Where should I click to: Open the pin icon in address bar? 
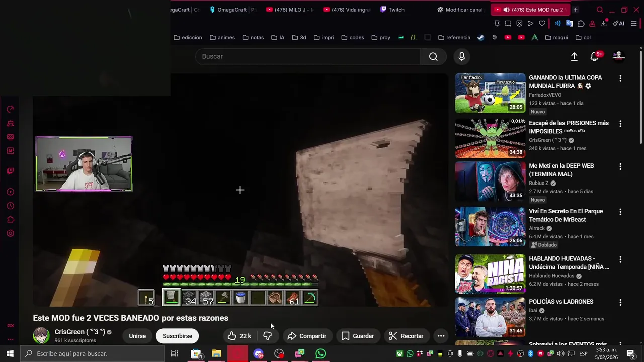pyautogui.click(x=497, y=23)
